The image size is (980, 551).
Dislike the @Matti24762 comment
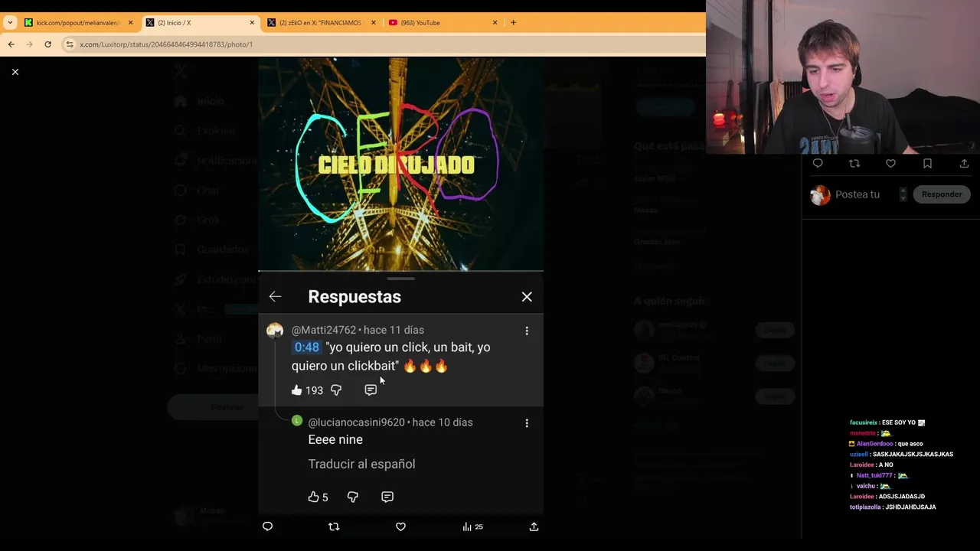336,390
